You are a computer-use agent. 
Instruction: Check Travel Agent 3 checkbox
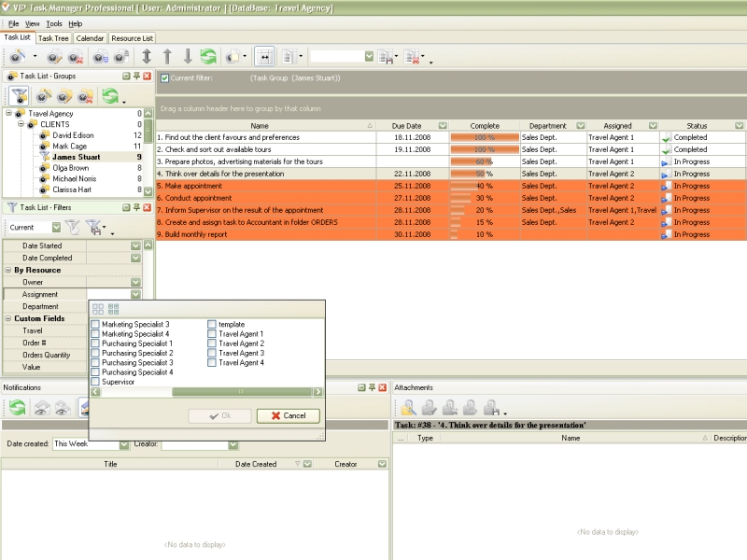[x=212, y=353]
